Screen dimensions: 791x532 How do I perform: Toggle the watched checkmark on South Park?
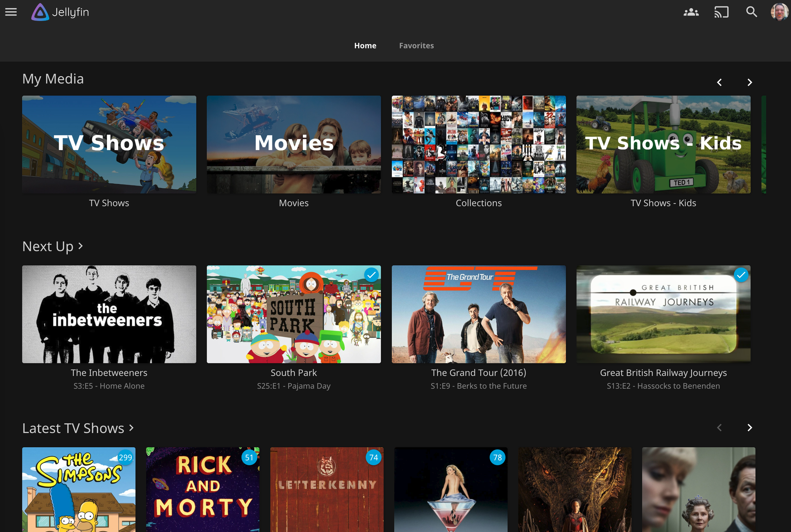point(371,275)
